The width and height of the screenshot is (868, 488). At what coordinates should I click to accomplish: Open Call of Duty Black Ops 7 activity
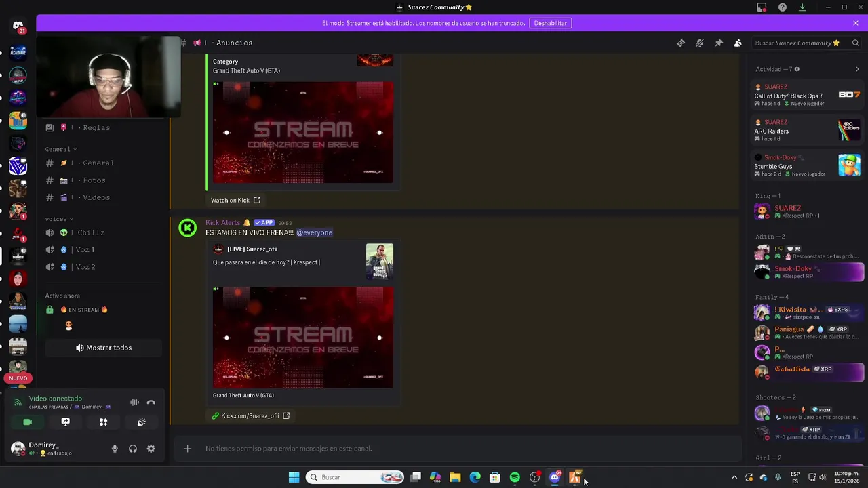click(807, 96)
